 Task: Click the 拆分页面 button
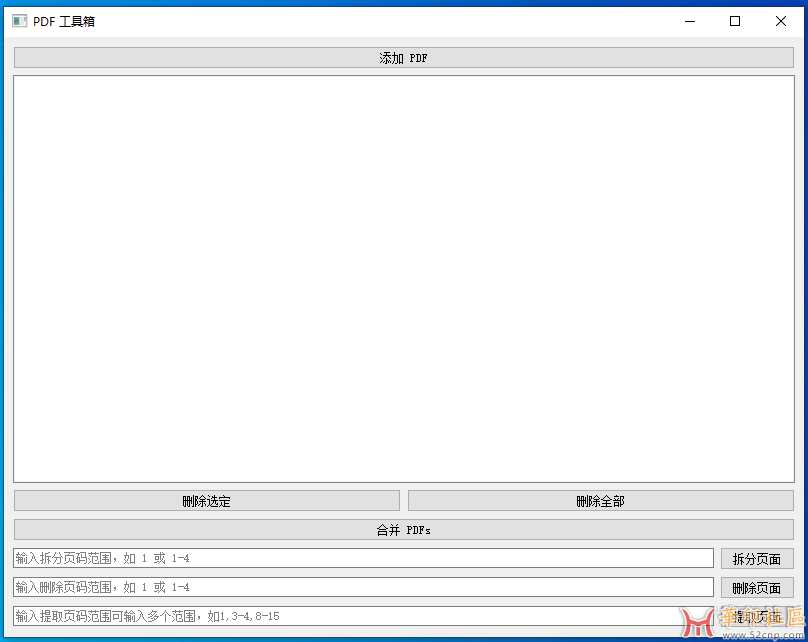tap(757, 559)
